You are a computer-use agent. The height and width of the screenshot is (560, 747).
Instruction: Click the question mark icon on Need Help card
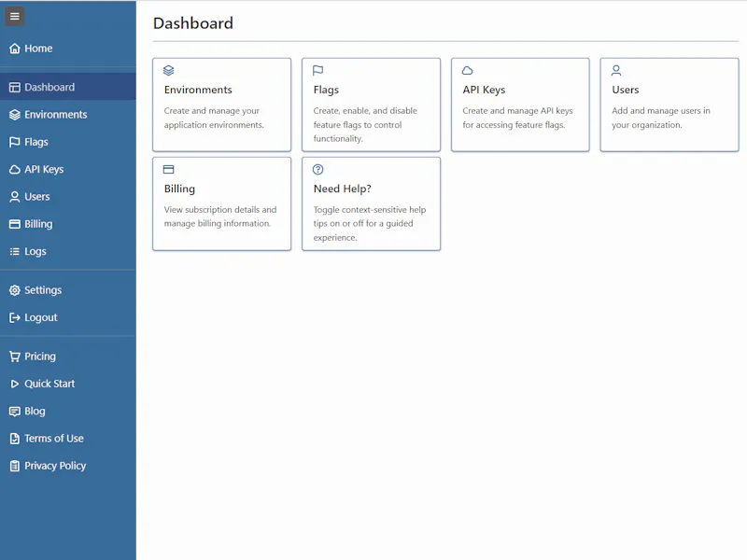[317, 170]
